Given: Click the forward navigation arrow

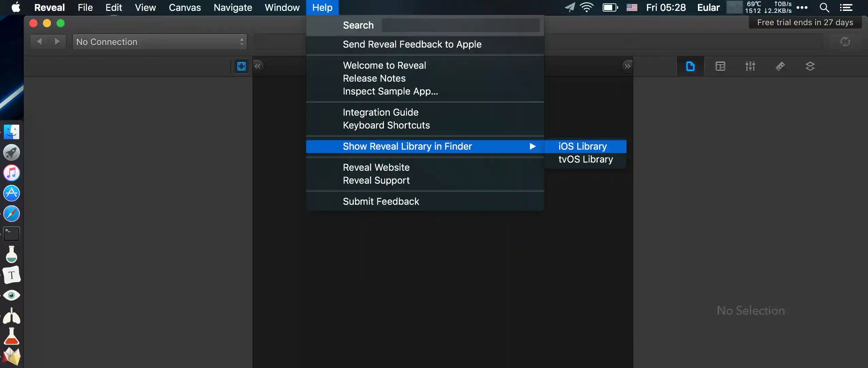Looking at the screenshot, I should [57, 41].
